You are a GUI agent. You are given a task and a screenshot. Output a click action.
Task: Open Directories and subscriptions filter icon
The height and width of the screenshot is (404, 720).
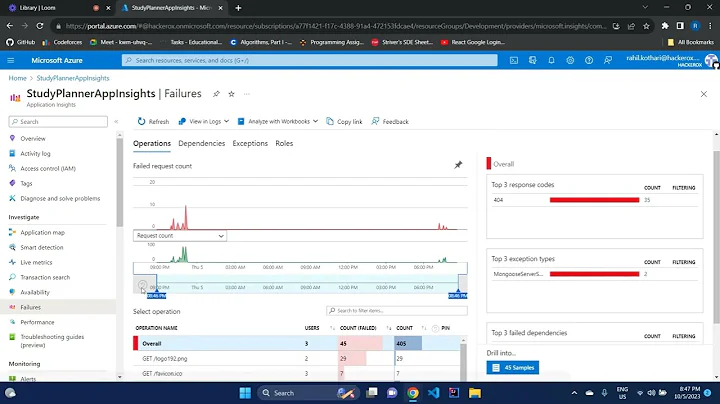coord(533,60)
